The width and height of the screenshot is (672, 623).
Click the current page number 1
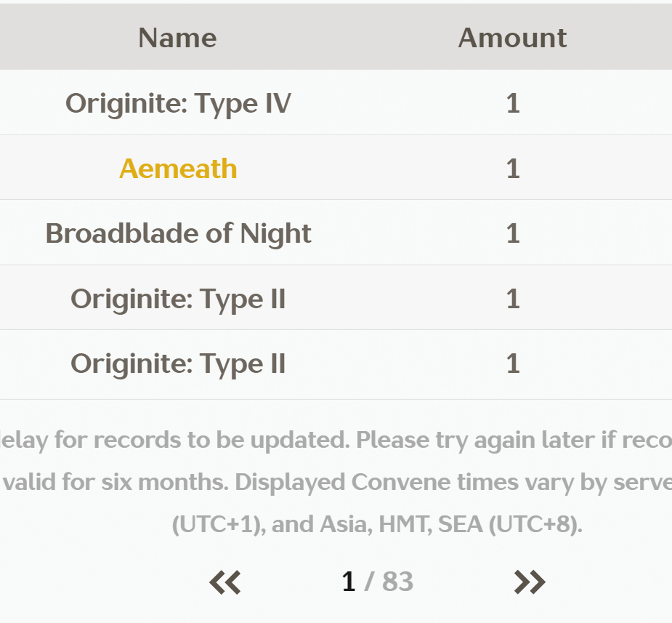pyautogui.click(x=349, y=582)
